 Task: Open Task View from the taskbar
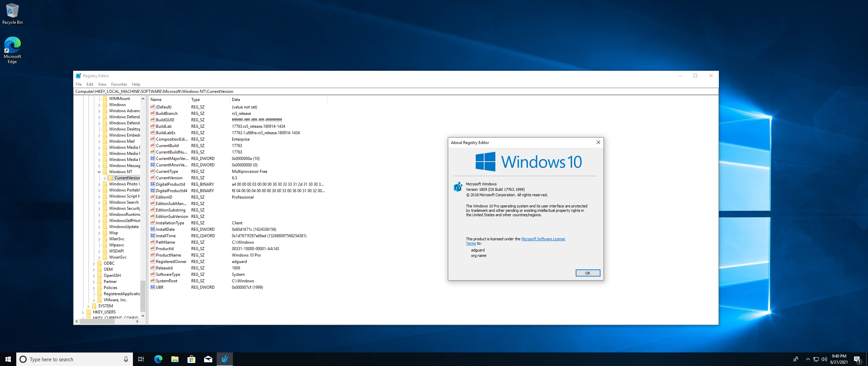point(141,359)
